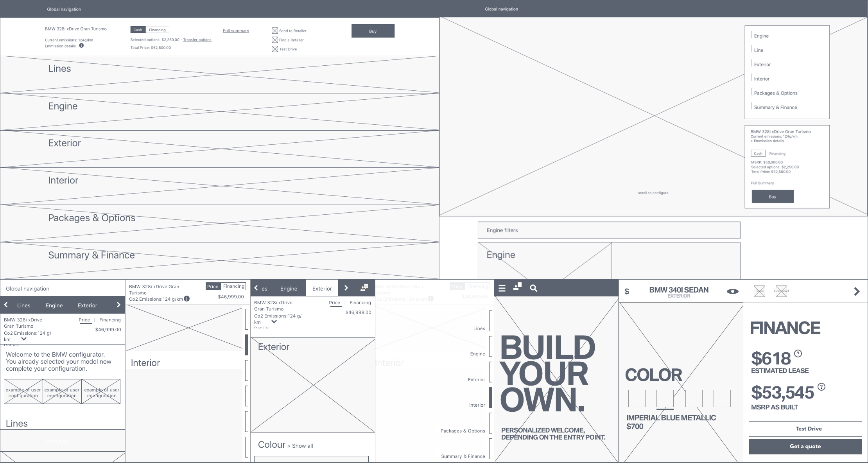Image resolution: width=868 pixels, height=463 pixels.
Task: Click the Download icon placeholder
Action: (x=781, y=291)
